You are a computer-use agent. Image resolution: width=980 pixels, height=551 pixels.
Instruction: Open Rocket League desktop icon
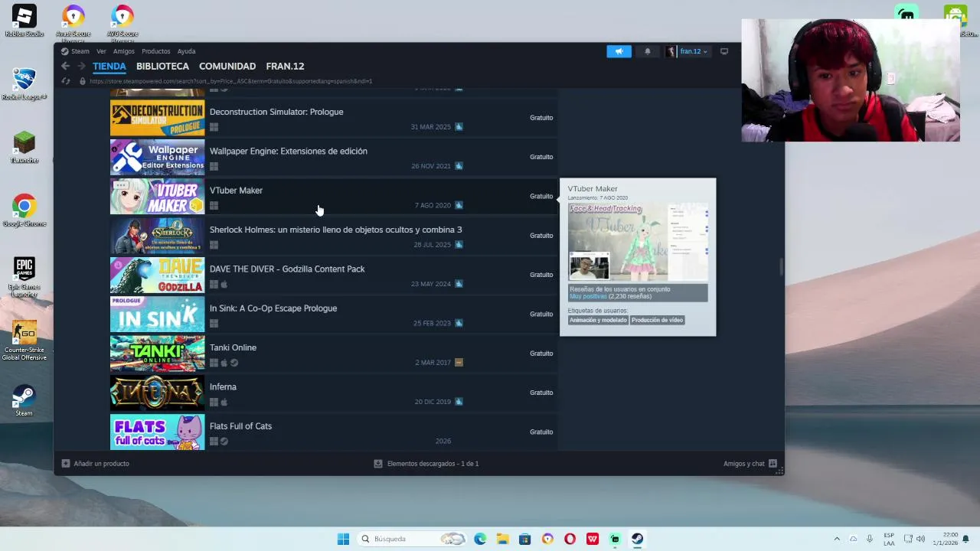click(x=24, y=84)
